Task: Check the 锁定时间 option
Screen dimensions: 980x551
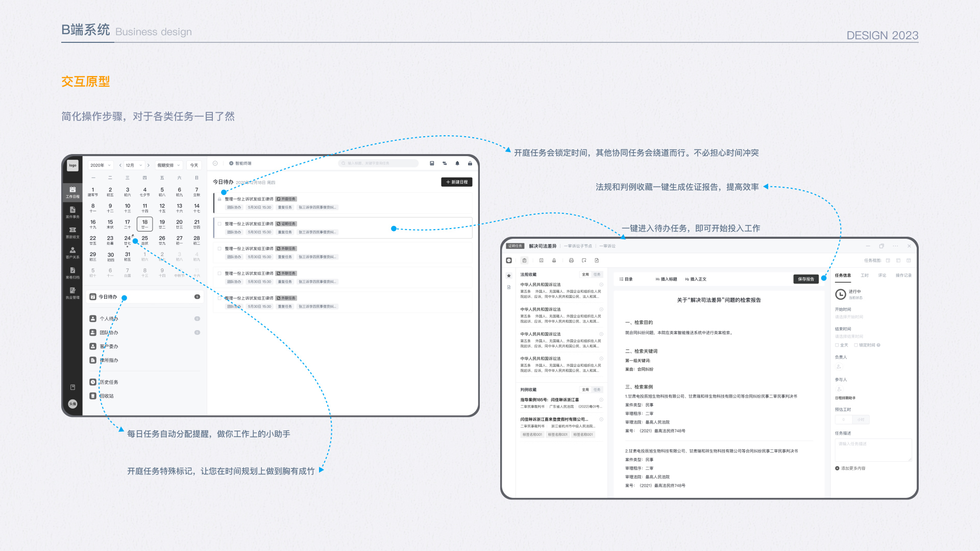Action: pos(857,345)
